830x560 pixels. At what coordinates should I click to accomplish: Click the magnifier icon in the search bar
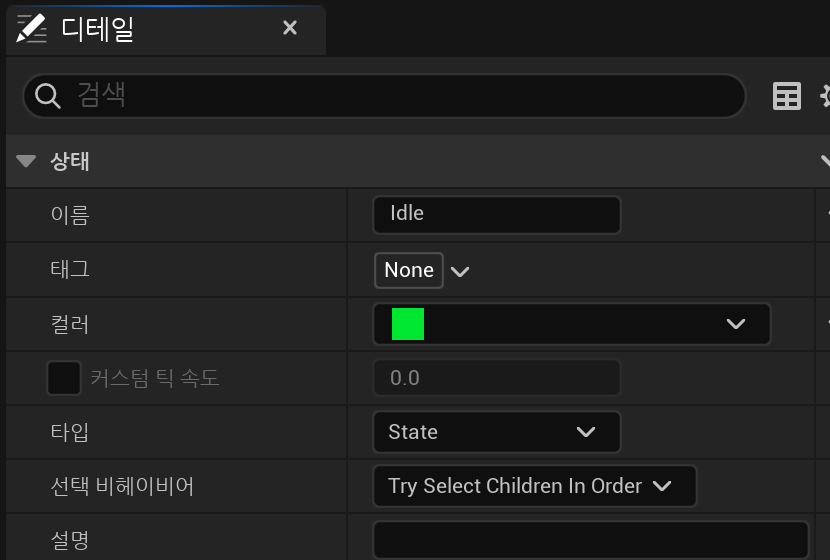coord(47,96)
